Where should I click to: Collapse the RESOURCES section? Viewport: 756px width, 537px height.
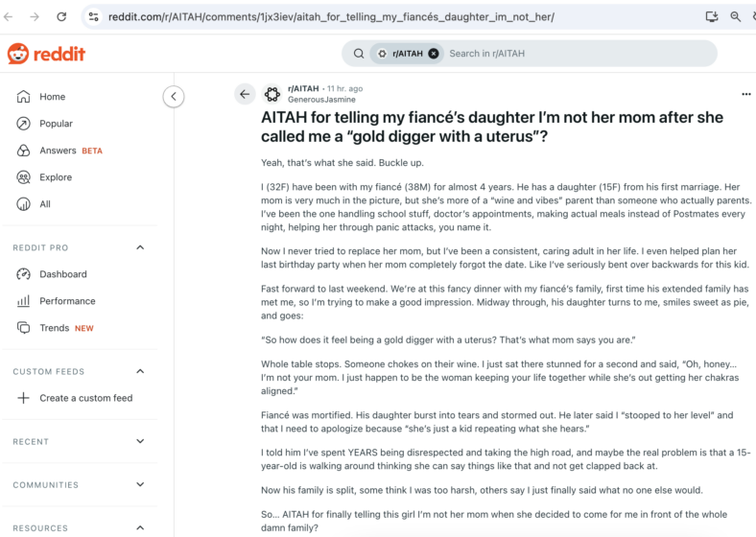pyautogui.click(x=140, y=527)
